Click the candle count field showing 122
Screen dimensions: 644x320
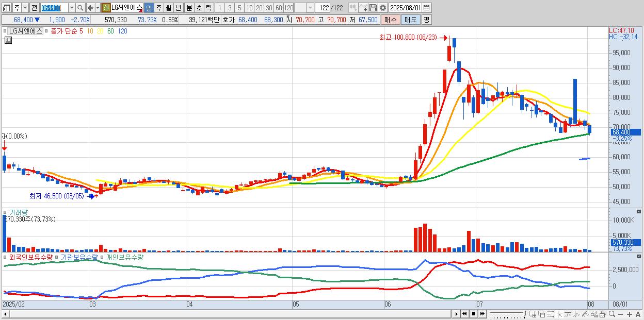(x=323, y=8)
